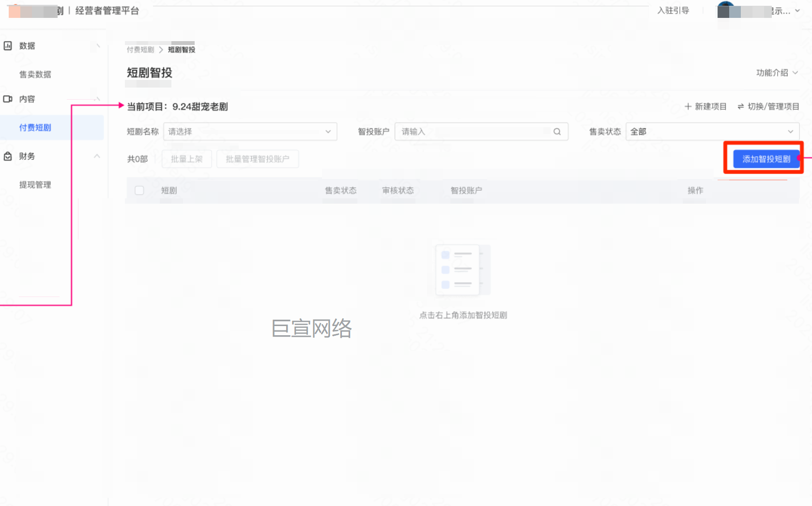Image resolution: width=812 pixels, height=506 pixels.
Task: Select the 数据 chart icon in sidebar
Action: pyautogui.click(x=7, y=45)
